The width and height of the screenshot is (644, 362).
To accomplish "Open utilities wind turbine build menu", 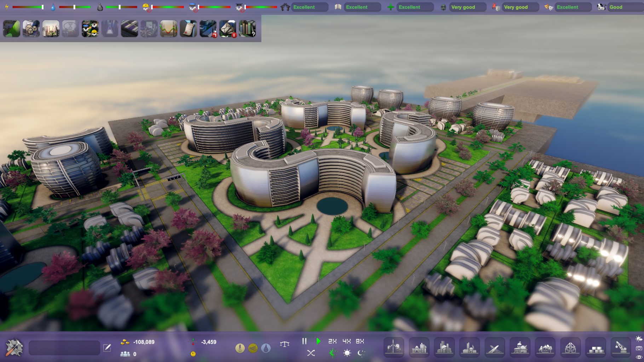I will pos(394,347).
